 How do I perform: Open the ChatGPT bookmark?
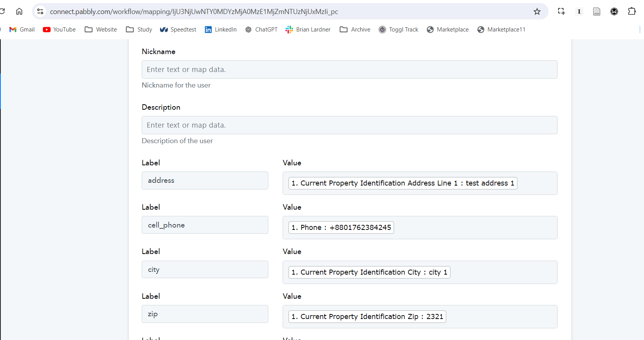pos(261,30)
